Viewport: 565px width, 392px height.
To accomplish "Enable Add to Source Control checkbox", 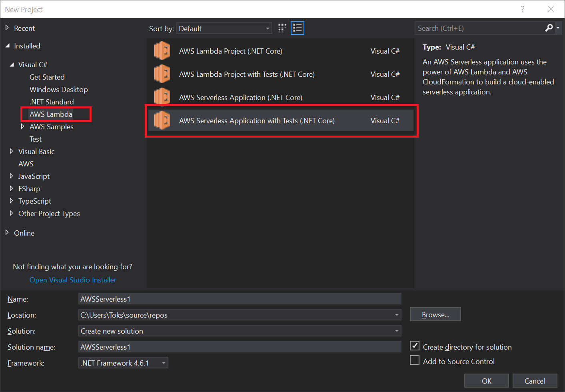I will (x=415, y=360).
